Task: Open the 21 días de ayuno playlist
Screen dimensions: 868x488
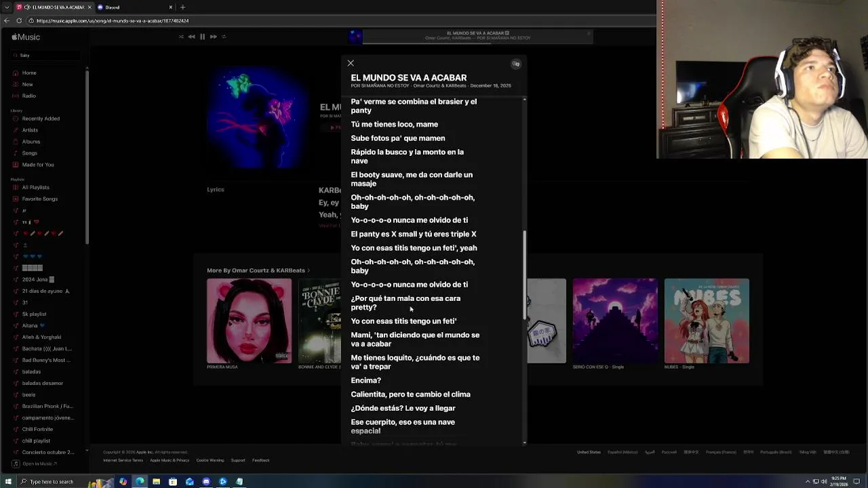Action: (45, 291)
